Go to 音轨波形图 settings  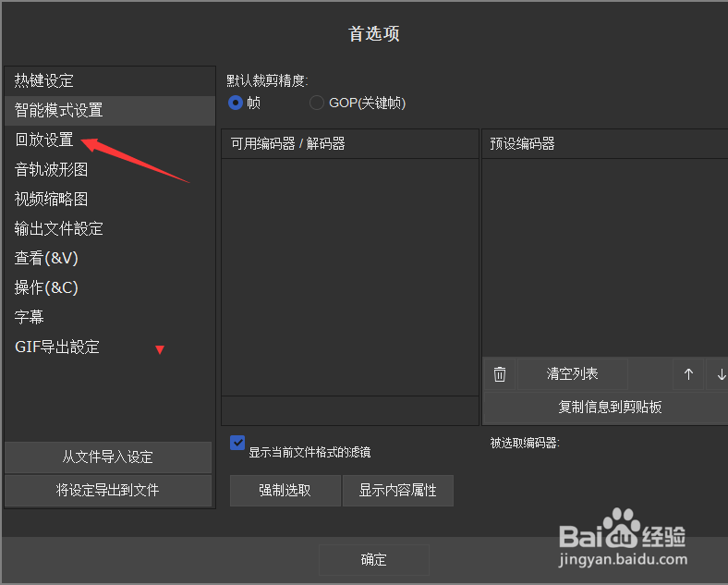[x=110, y=169]
